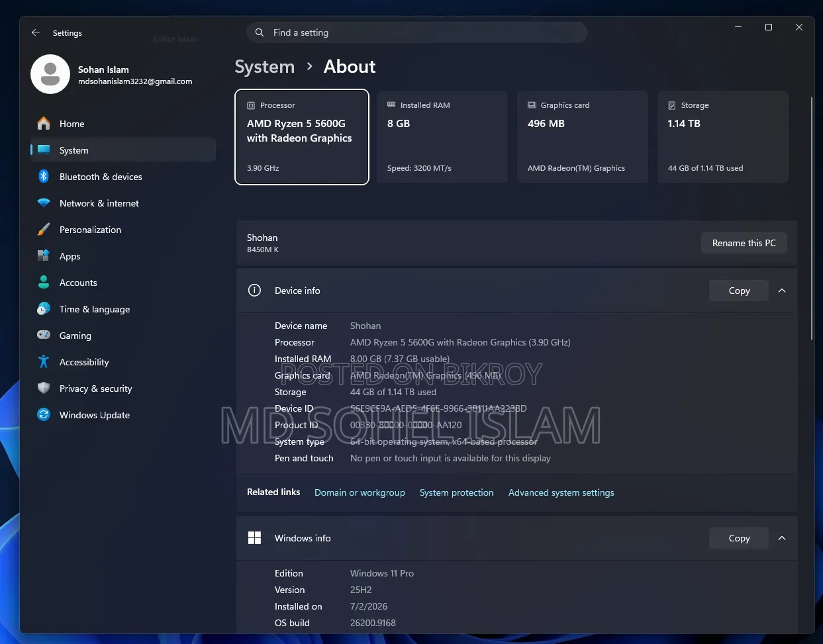Viewport: 823px width, 644px height.
Task: Click the Device ID value text
Action: coord(438,408)
